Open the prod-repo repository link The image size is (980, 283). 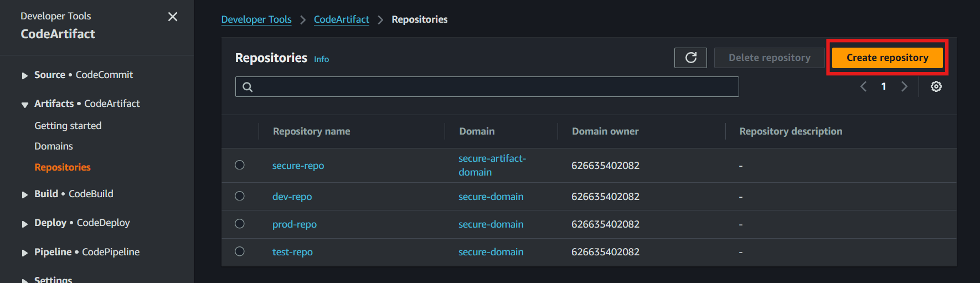[x=295, y=224]
